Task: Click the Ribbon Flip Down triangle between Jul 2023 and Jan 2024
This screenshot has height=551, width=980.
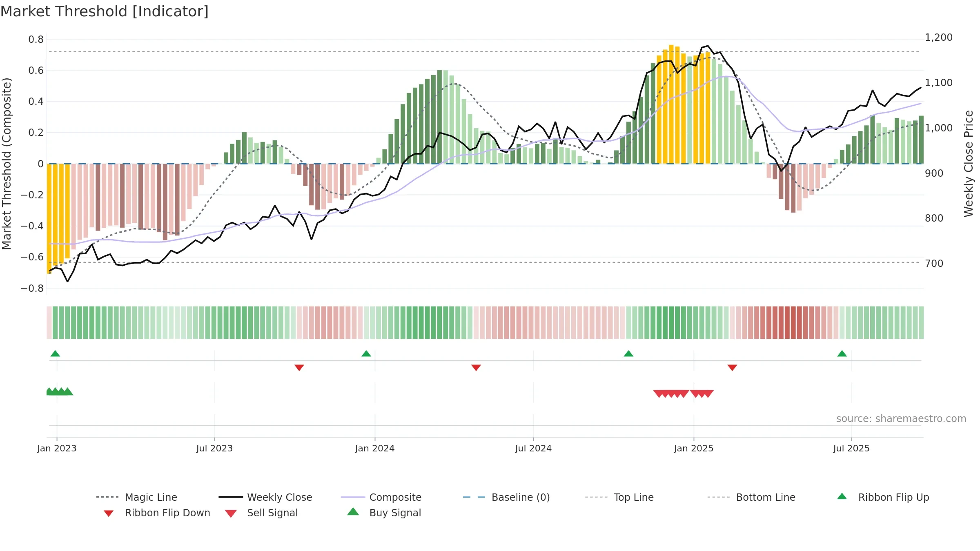Action: [x=299, y=368]
